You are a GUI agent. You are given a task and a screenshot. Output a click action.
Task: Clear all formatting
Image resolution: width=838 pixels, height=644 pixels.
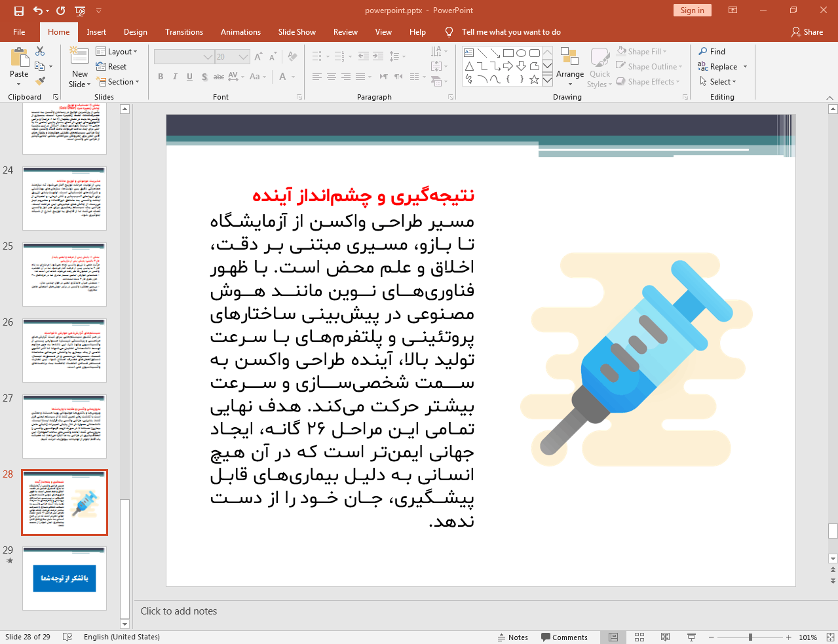(x=292, y=57)
